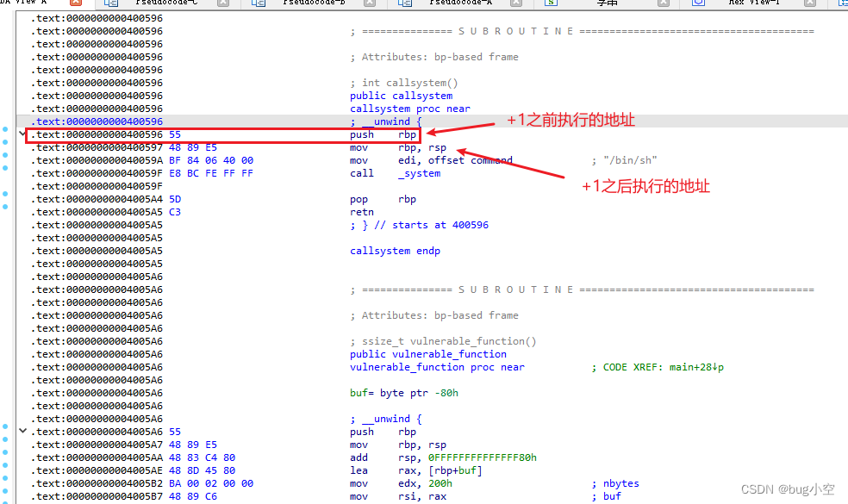The width and height of the screenshot is (848, 504).
Task: Click the Pseudocode-A tab icon
Action: [x=405, y=3]
